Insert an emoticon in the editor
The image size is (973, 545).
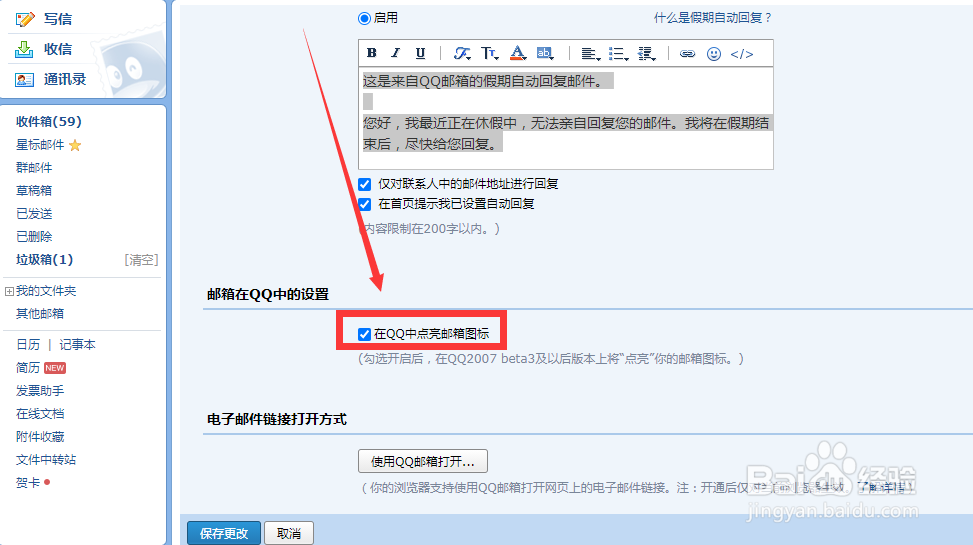pyautogui.click(x=714, y=54)
